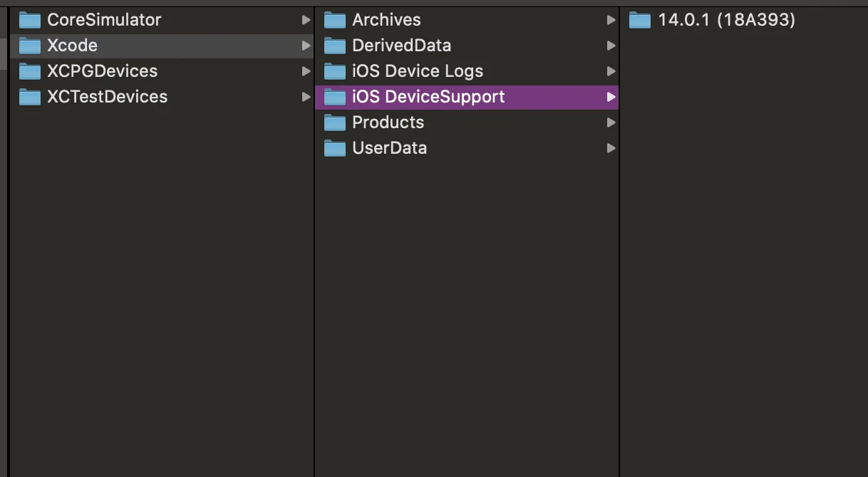Click the DerivedData folder icon

334,46
